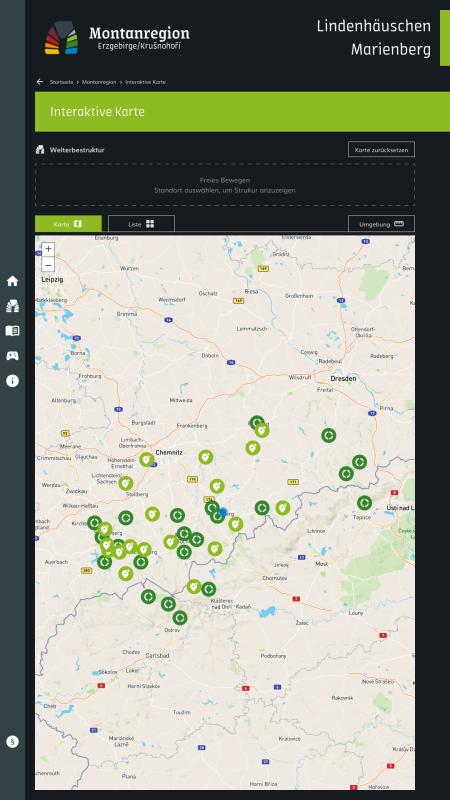450x800 pixels.
Task: Click the Interaktive Karte breadcrumb
Action: (145, 82)
